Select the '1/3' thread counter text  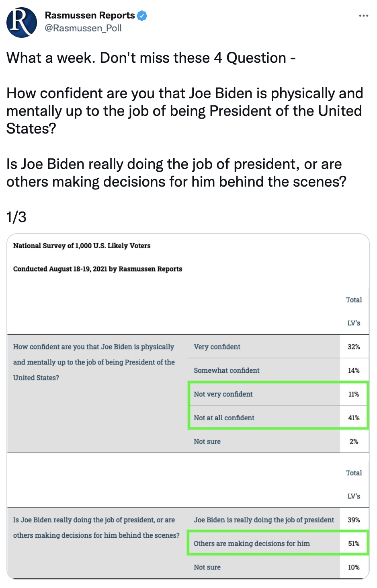pos(16,217)
